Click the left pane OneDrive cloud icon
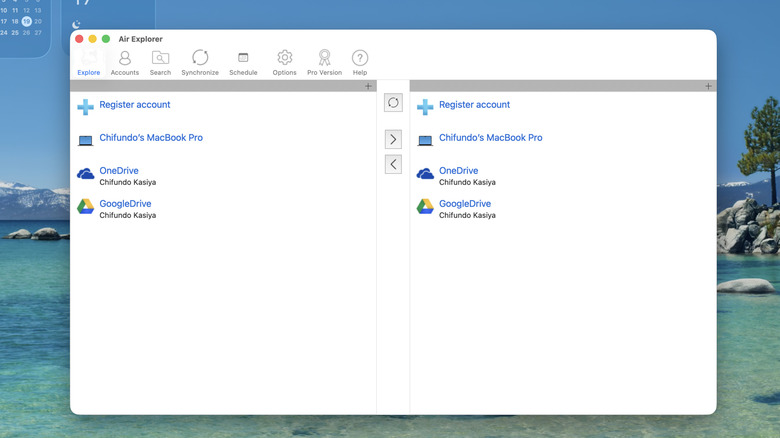Image resolution: width=780 pixels, height=438 pixels. (86, 174)
